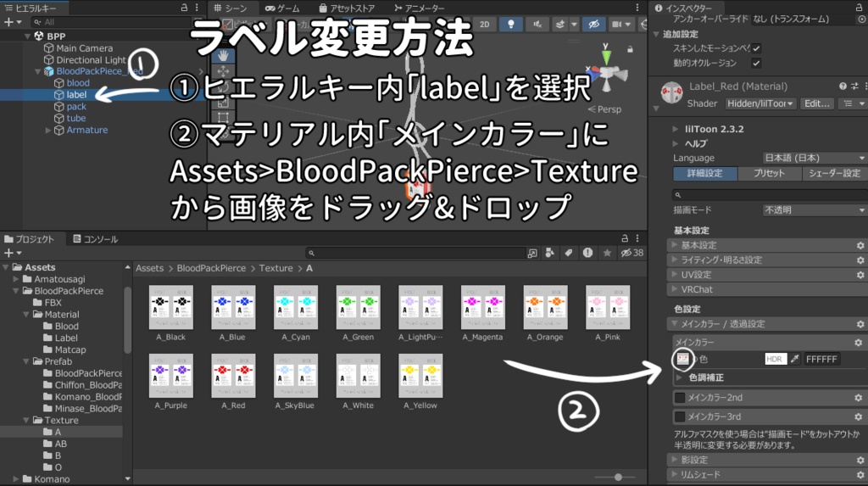This screenshot has width=868, height=486.
Task: Select the Hand view tool
Action: point(223,55)
